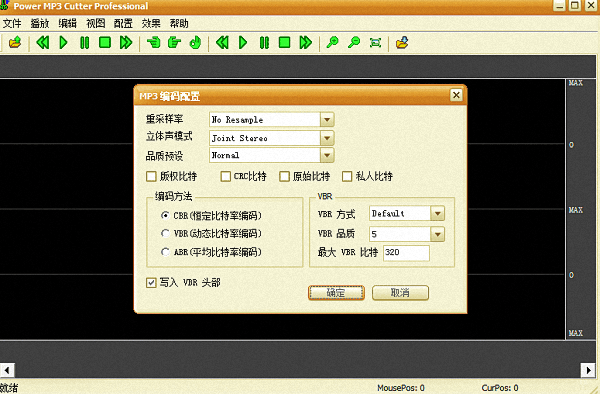Open the 编辑 menu
Viewport: 600px width, 394px height.
pos(67,24)
